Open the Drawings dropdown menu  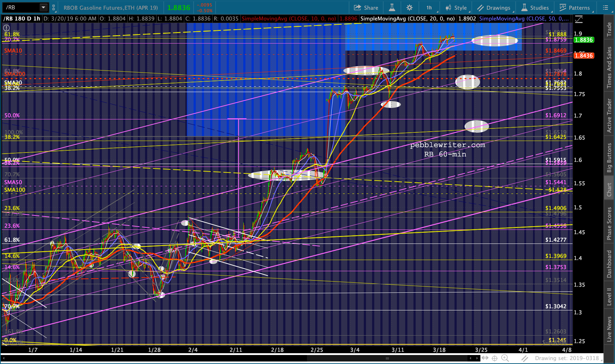[x=494, y=8]
